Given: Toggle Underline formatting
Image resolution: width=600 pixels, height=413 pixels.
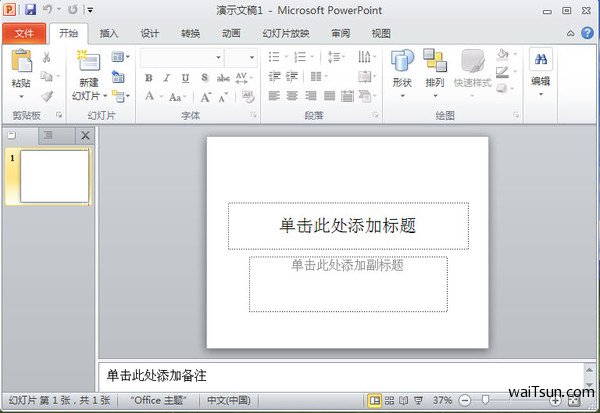Looking at the screenshot, I should coord(183,78).
